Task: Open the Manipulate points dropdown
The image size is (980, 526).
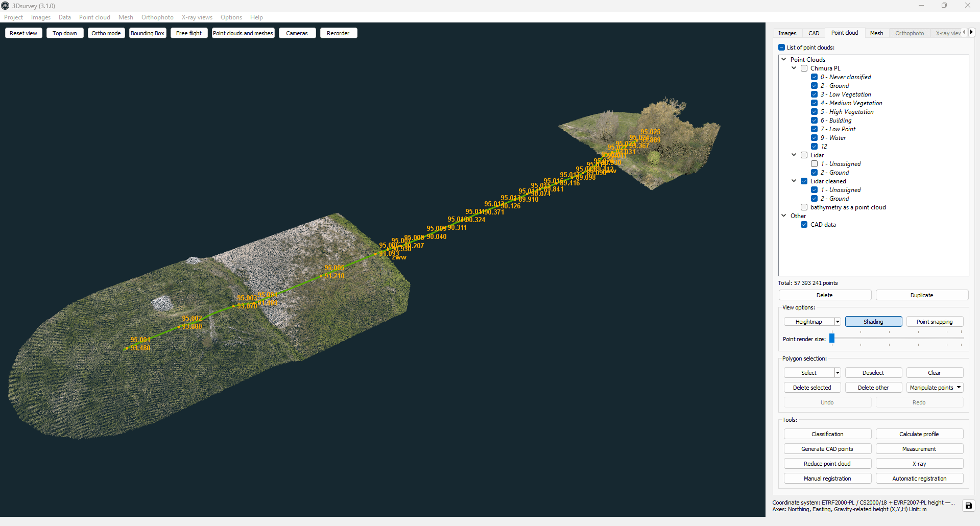Action: (935, 388)
